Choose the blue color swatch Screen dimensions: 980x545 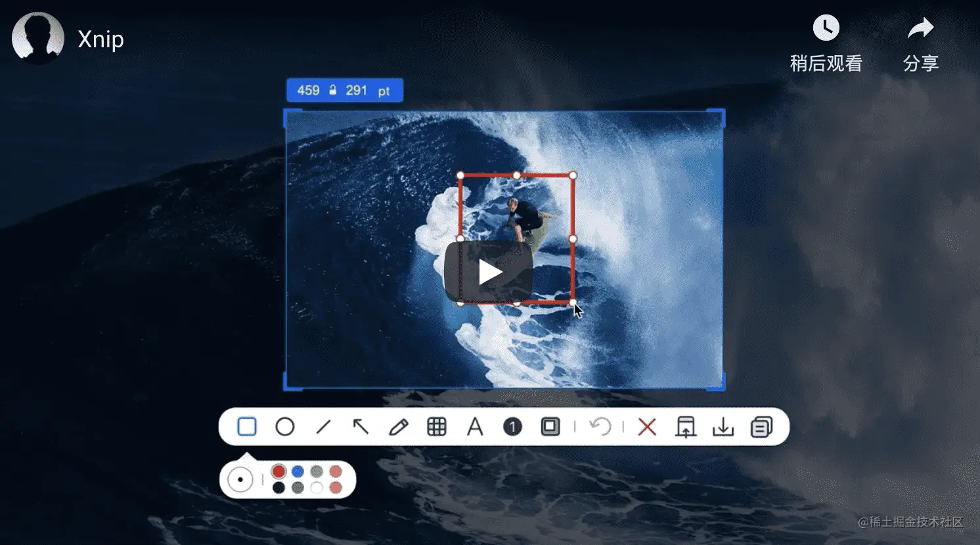pos(298,471)
